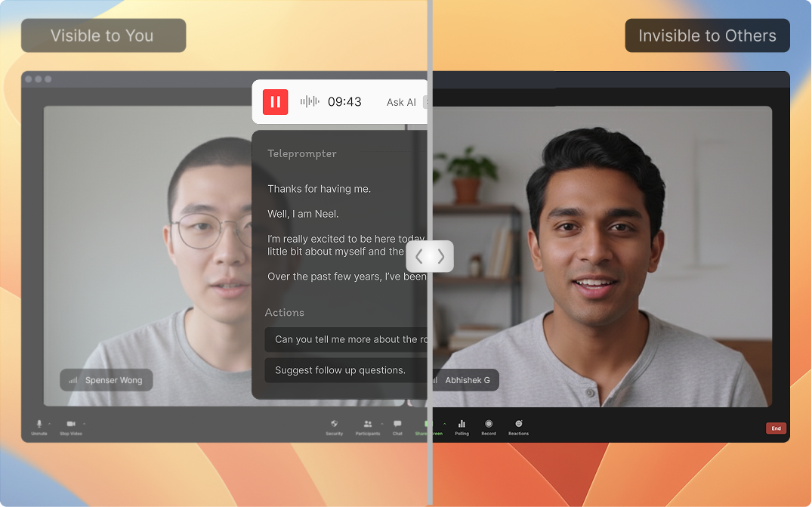Click the Record icon in meeting toolbar
Image resolution: width=812 pixels, height=507 pixels.
[x=489, y=424]
